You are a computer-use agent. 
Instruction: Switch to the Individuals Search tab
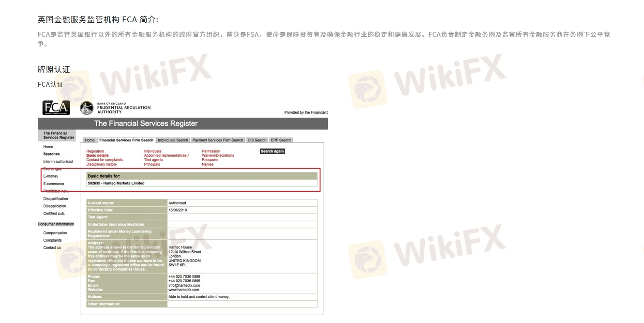pyautogui.click(x=173, y=140)
